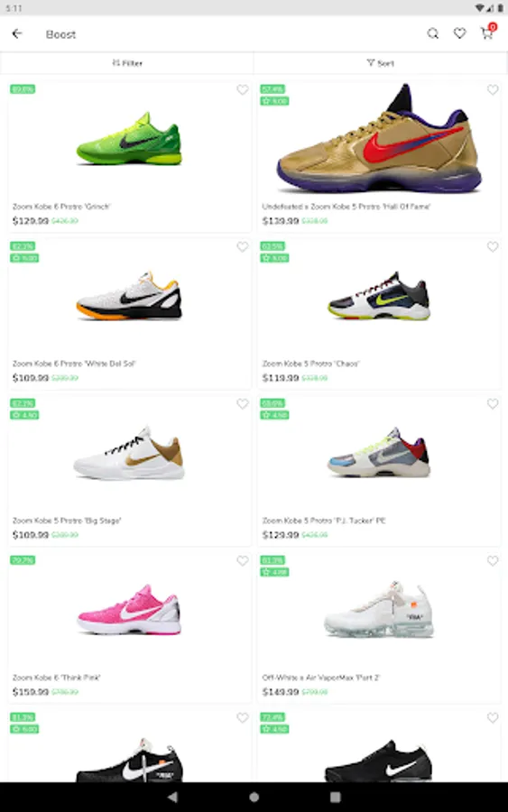
Task: Tap the Android home circle button
Action: pyautogui.click(x=254, y=797)
